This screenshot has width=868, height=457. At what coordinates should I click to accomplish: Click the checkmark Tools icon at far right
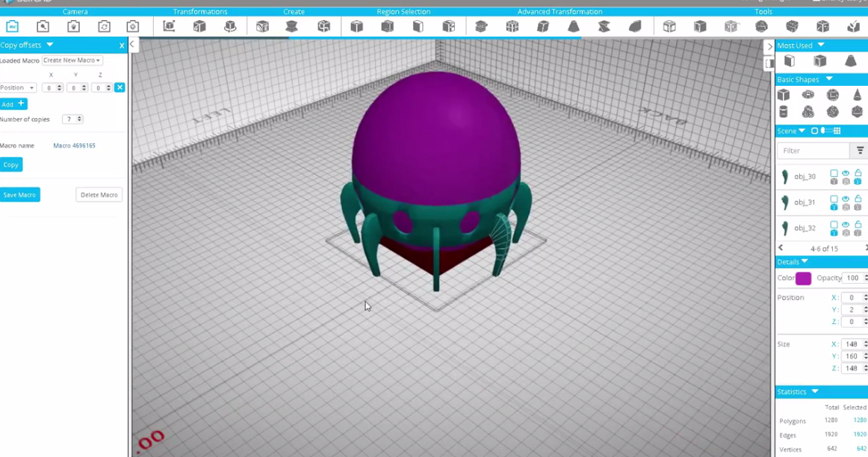tap(853, 26)
